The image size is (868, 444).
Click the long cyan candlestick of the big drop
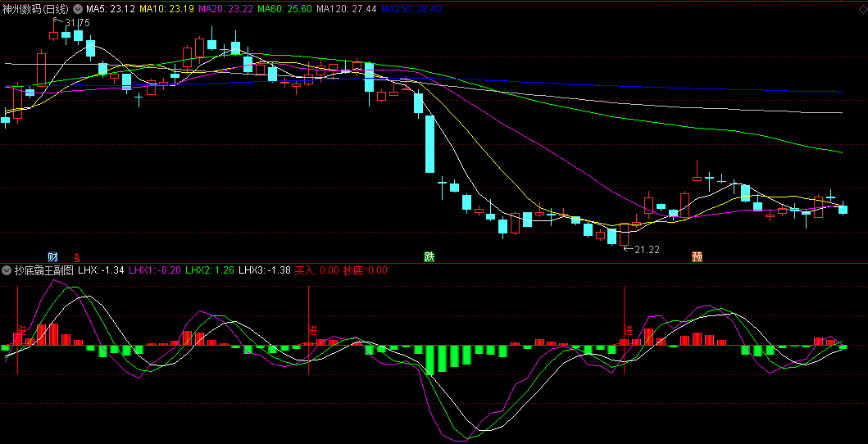[429, 143]
